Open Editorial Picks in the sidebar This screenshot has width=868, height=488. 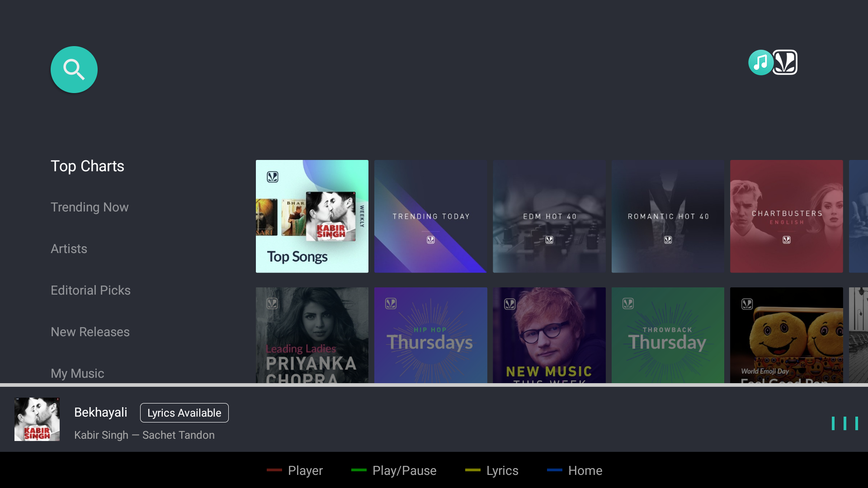click(x=90, y=291)
